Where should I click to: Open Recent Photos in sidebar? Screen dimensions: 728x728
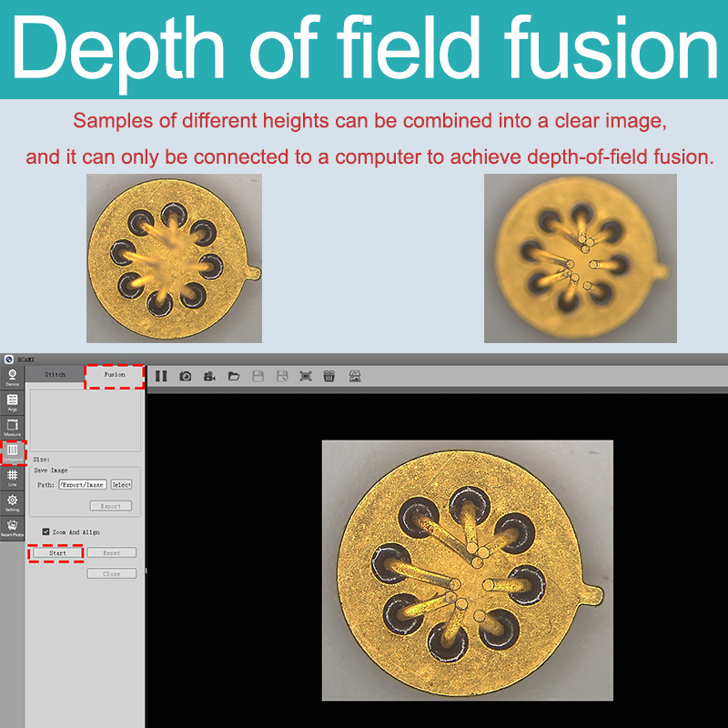point(12,528)
